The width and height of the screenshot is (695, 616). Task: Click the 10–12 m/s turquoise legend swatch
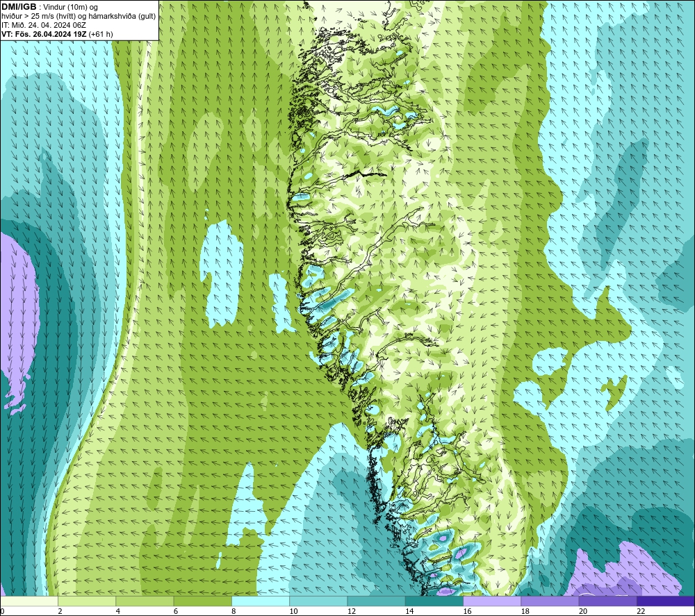coord(318,601)
